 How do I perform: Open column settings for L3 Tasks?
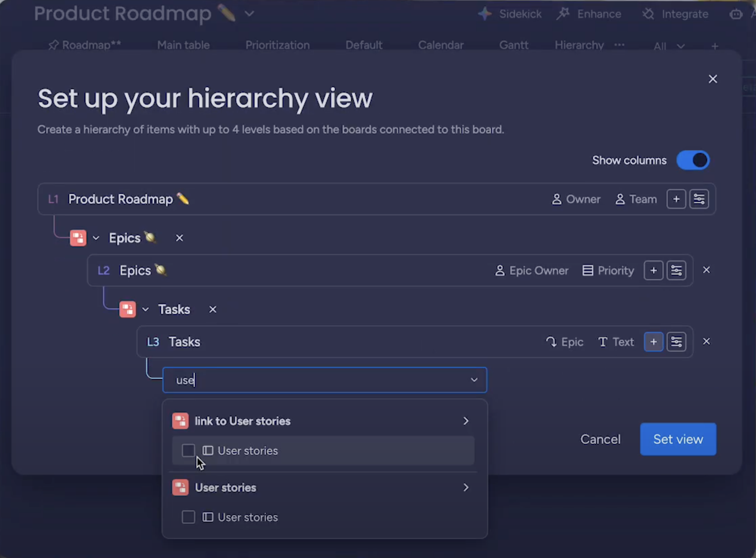[x=676, y=342]
